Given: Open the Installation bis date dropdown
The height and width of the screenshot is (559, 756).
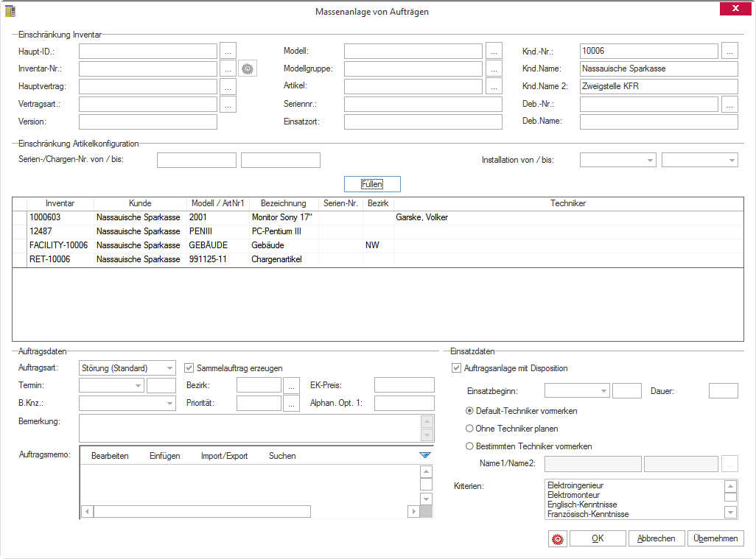Looking at the screenshot, I should [732, 160].
